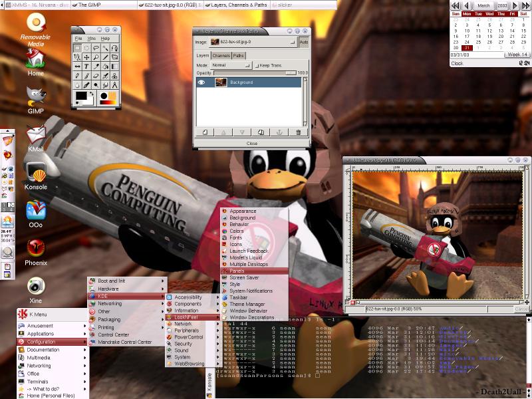532x399 pixels.
Task: Select the Elliptical Select tool
Action: 86,48
